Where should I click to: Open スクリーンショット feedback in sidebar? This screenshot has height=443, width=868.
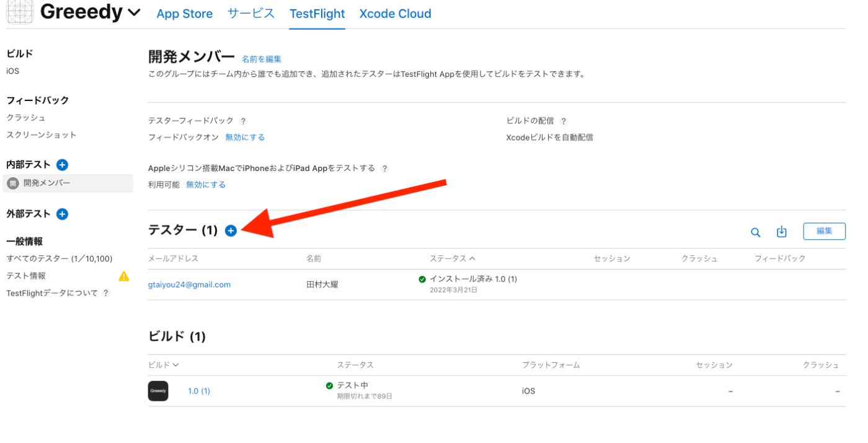(42, 135)
